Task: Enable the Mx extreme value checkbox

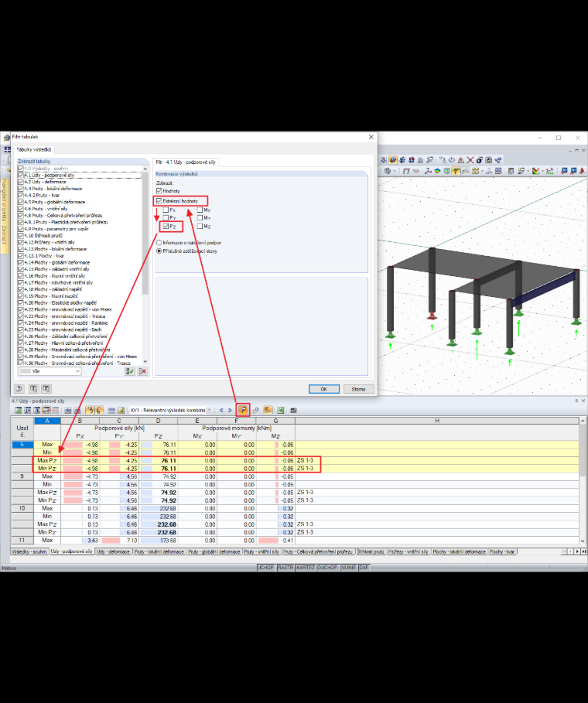Action: (x=200, y=210)
